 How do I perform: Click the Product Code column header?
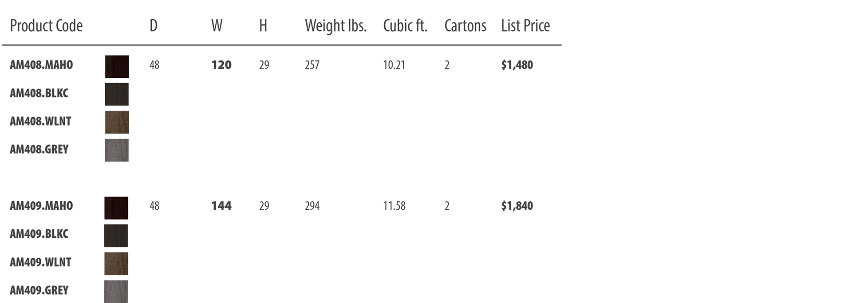(46, 26)
